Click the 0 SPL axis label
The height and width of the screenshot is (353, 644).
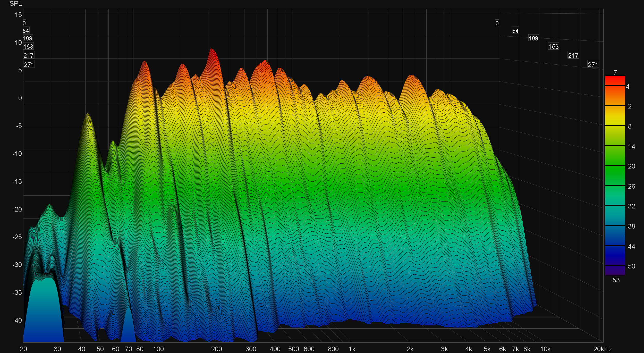pos(20,98)
